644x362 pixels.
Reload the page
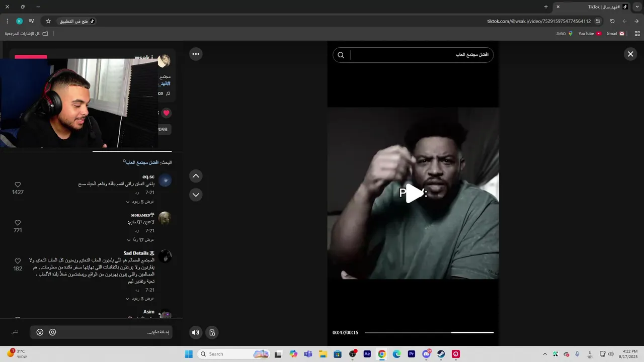pos(612,21)
